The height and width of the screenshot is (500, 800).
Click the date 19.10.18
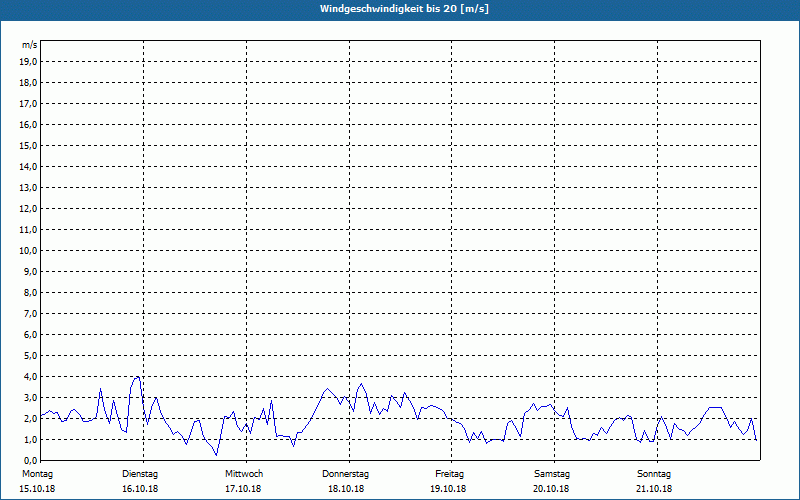pos(448,489)
